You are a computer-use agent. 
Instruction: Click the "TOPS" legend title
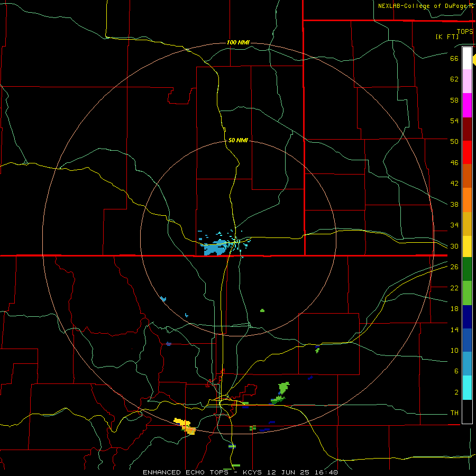pos(465,31)
